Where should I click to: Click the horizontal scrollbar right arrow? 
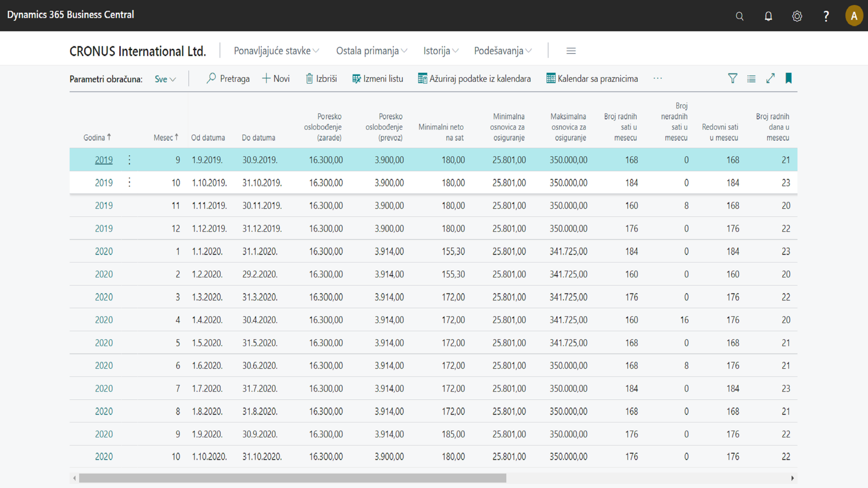click(x=792, y=478)
